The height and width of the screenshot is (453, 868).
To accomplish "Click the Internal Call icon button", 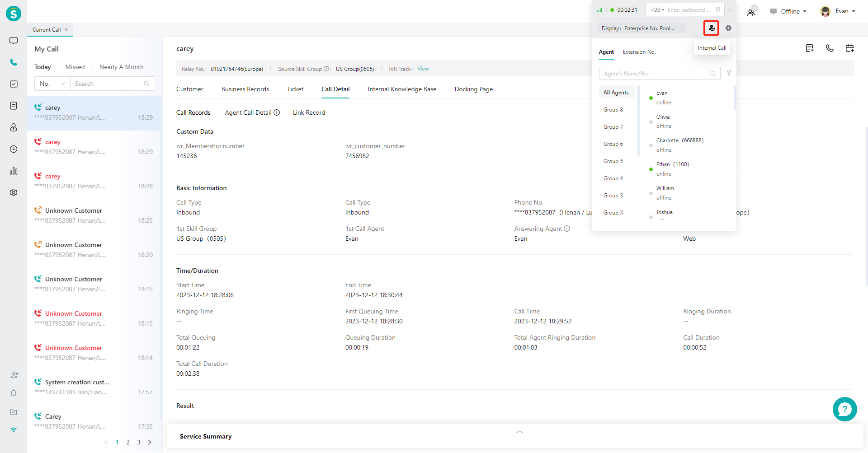I will pos(711,28).
